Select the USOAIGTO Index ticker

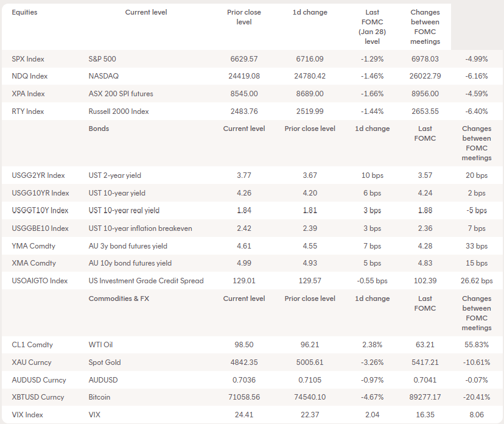(40, 281)
